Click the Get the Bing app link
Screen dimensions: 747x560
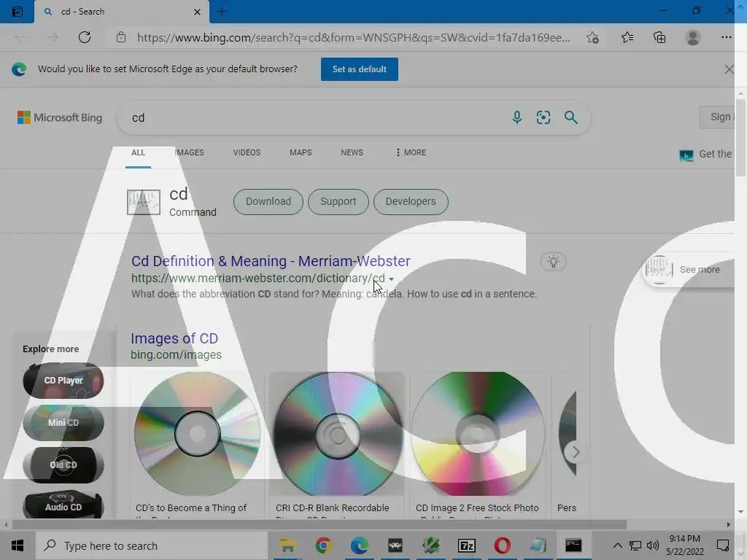[705, 155]
